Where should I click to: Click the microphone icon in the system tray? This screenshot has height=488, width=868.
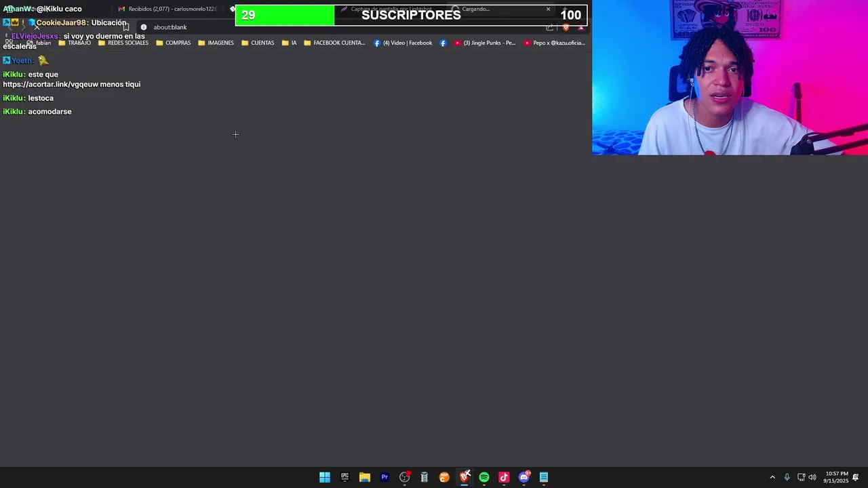click(x=787, y=477)
